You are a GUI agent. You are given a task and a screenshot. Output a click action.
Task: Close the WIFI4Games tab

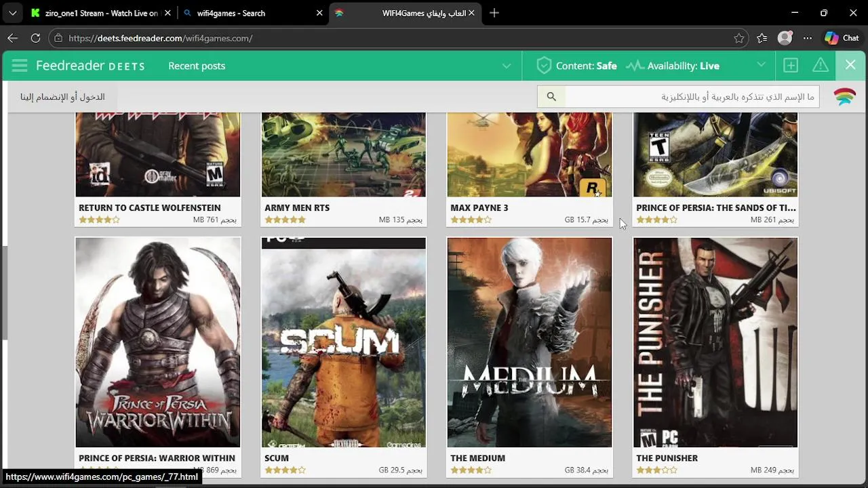click(x=471, y=13)
